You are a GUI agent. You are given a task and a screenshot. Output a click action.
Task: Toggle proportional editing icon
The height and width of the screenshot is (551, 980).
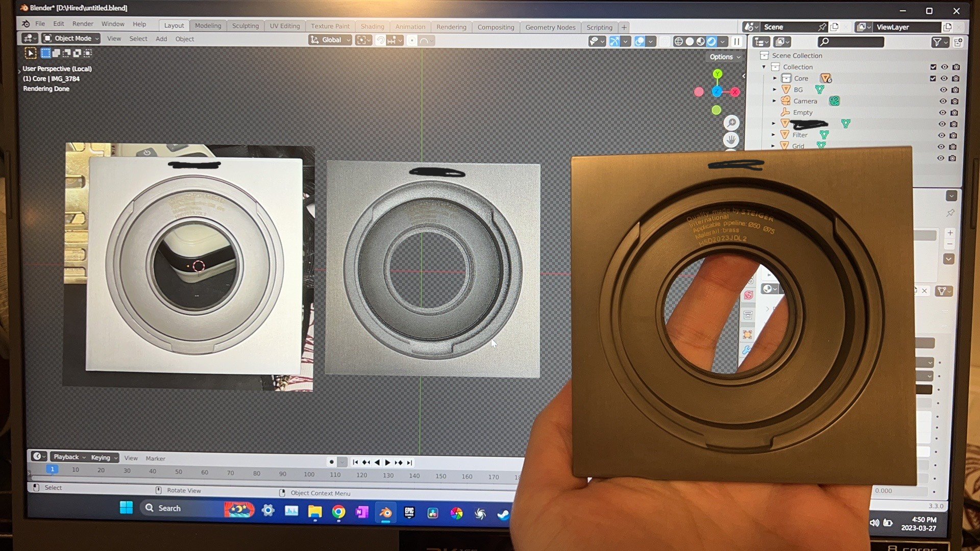[412, 40]
